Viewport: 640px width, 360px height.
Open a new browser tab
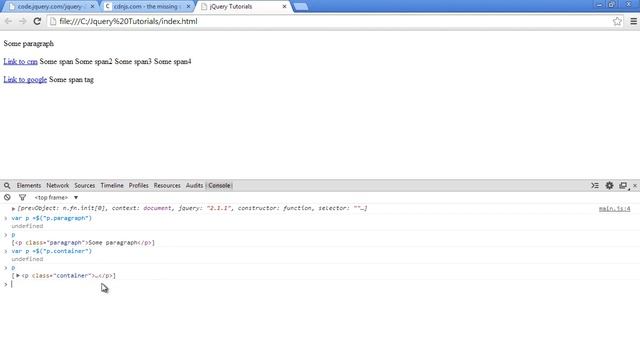tap(301, 7)
